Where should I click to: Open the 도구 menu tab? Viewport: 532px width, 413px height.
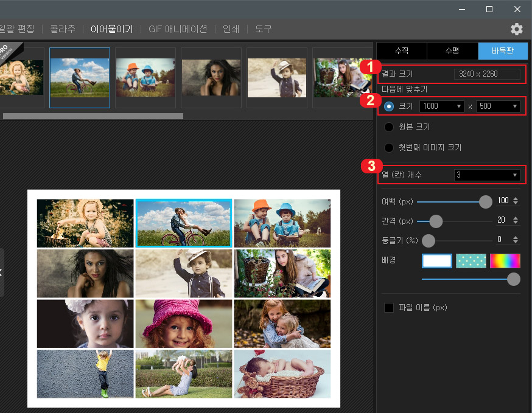coord(264,29)
